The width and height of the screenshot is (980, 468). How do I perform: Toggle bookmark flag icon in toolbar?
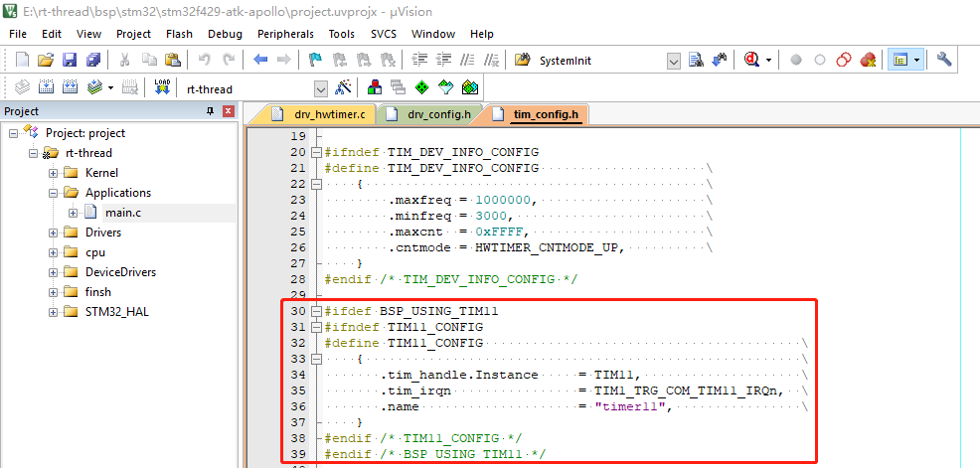coord(315,61)
